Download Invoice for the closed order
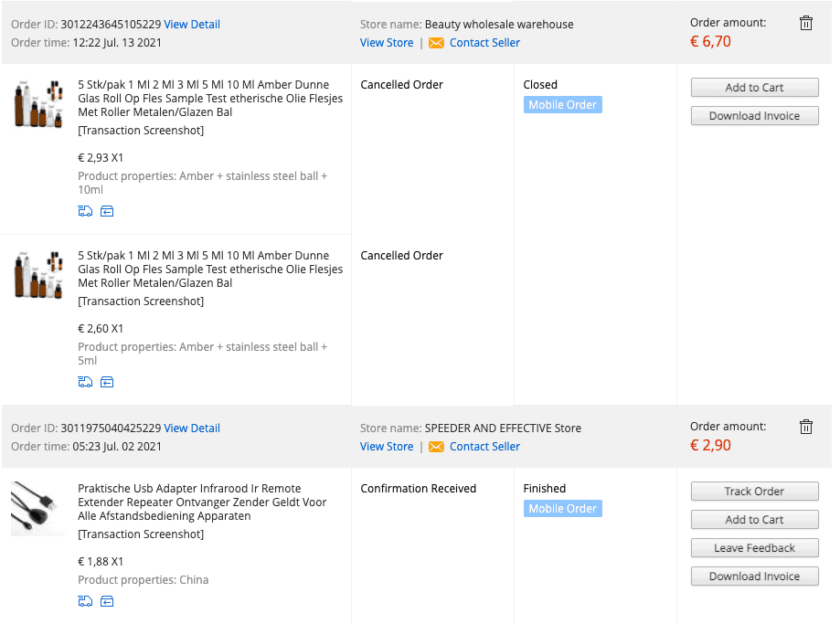 [x=754, y=115]
